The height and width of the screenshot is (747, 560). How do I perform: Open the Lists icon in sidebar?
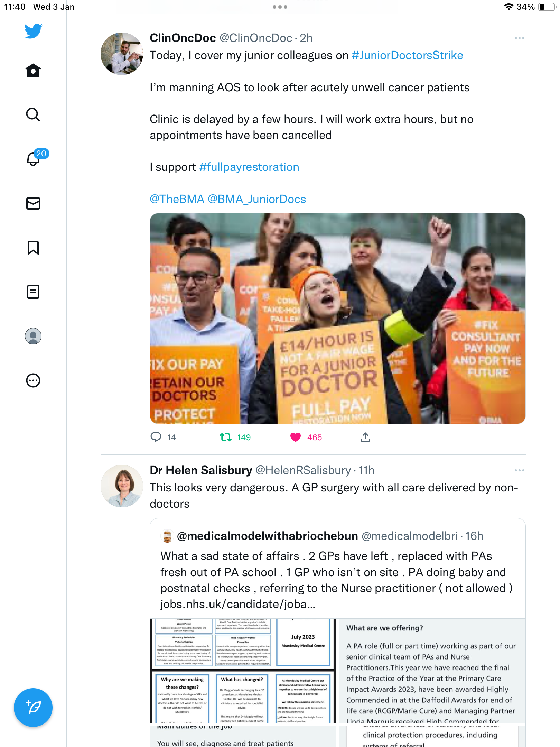33,292
